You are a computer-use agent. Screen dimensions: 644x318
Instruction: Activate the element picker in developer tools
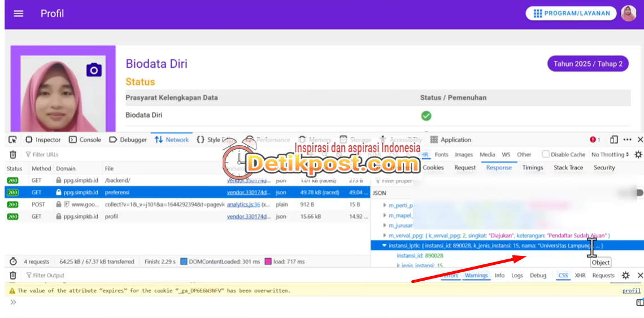(12, 140)
